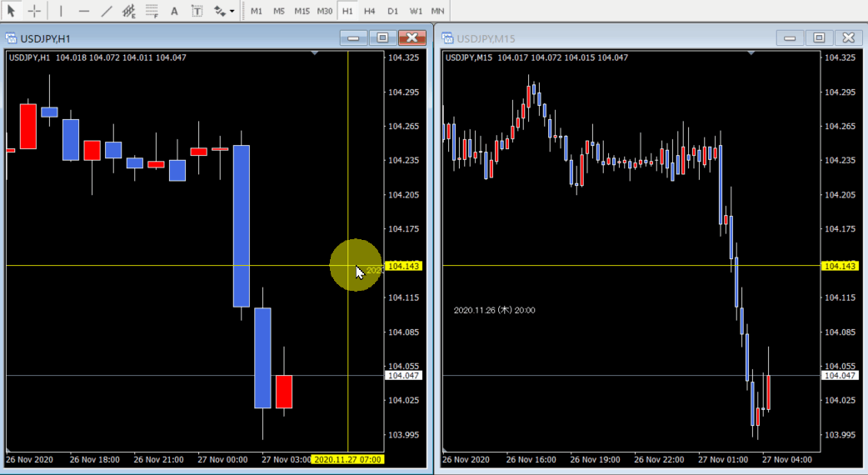Click the 104.325 price scale value in H1 chart
Screen dimensions: 868x475
tap(403, 57)
